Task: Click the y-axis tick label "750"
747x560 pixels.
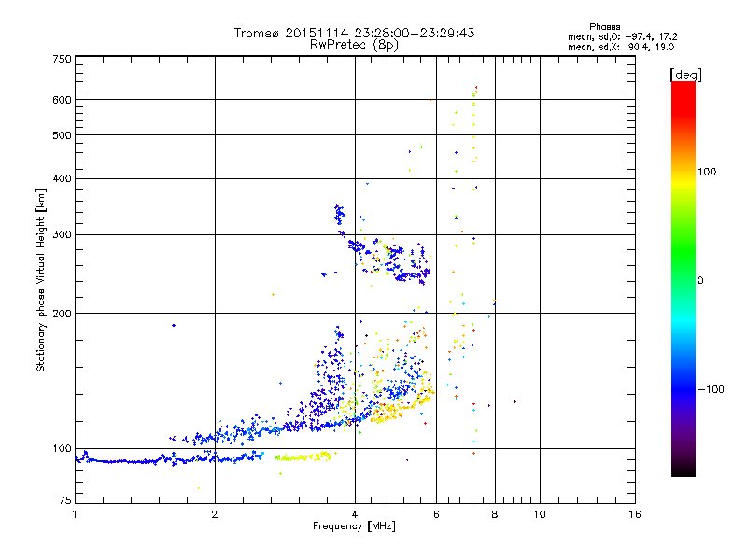Action: (x=62, y=59)
